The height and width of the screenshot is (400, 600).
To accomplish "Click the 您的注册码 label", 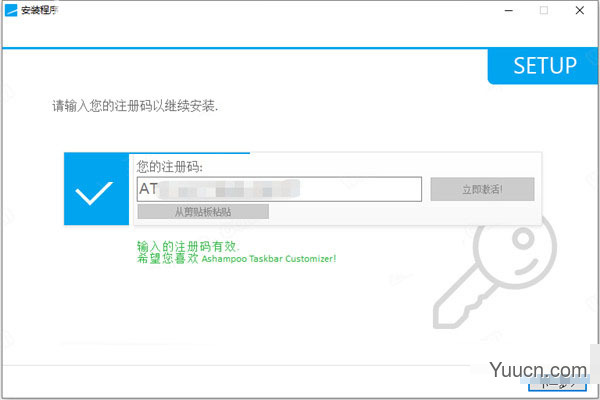I will [x=170, y=167].
